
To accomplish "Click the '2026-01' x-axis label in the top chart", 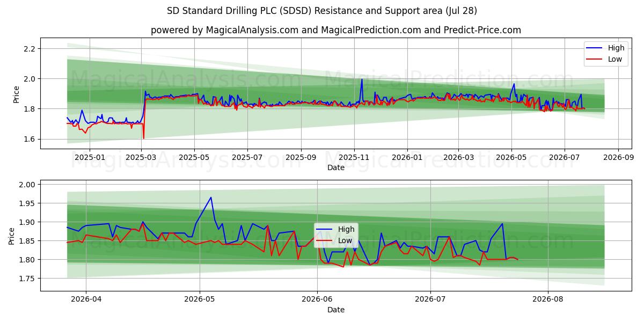I will coord(407,158).
